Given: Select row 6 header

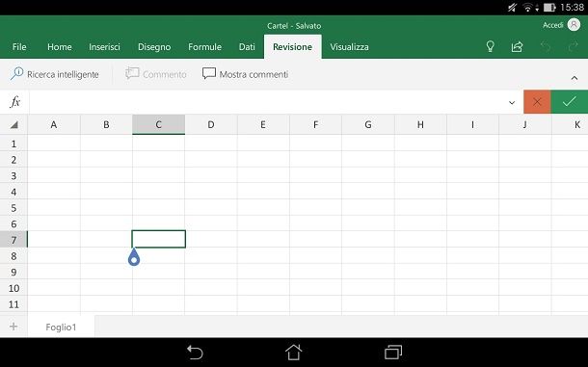Looking at the screenshot, I should 13,224.
